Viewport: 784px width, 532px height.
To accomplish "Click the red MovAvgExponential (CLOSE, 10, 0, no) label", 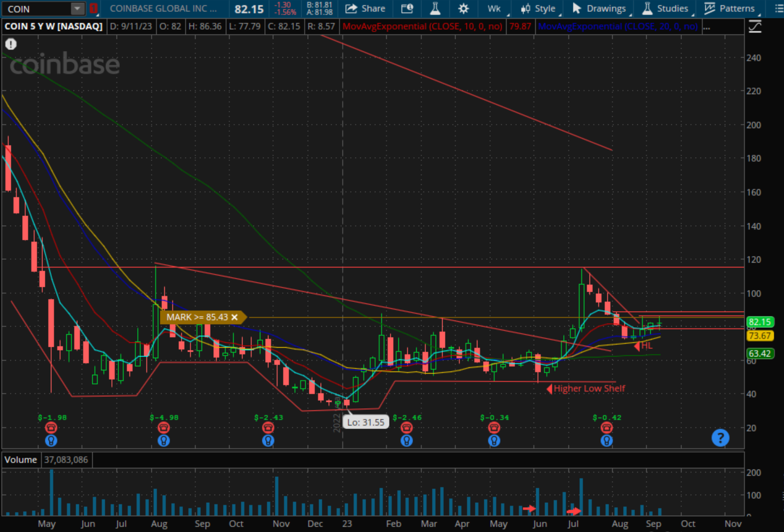I will click(422, 26).
